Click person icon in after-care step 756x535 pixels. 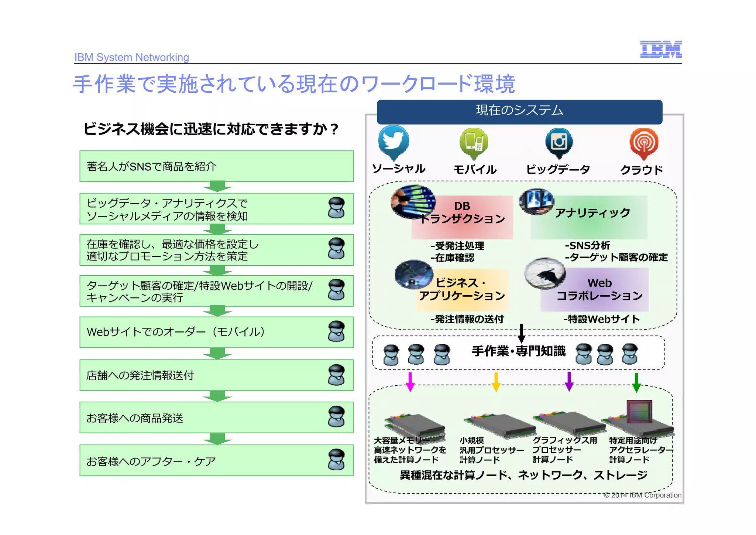336,459
